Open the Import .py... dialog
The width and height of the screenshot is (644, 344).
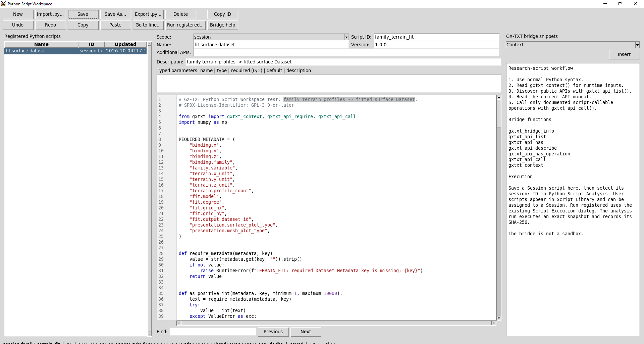pyautogui.click(x=50, y=14)
